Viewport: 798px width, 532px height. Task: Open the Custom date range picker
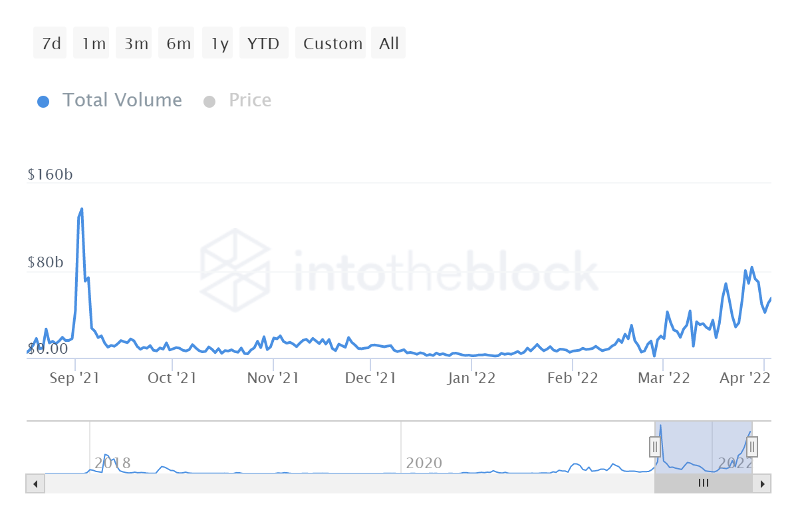pos(332,43)
